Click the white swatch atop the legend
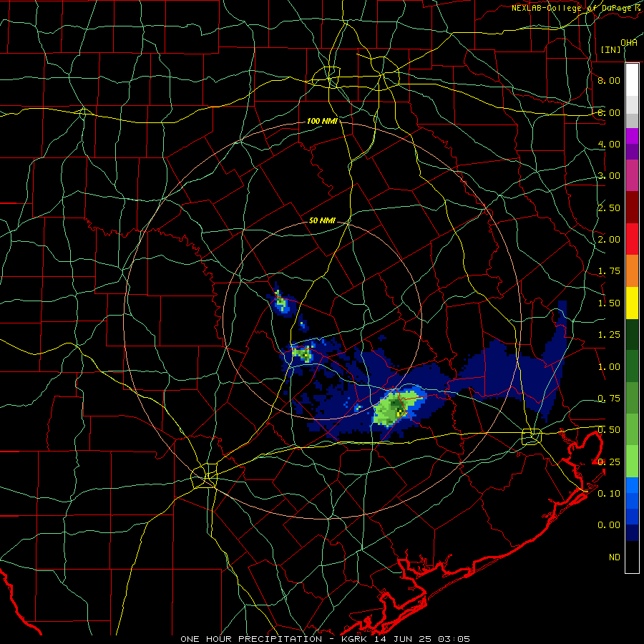644x644 pixels. pyautogui.click(x=632, y=79)
